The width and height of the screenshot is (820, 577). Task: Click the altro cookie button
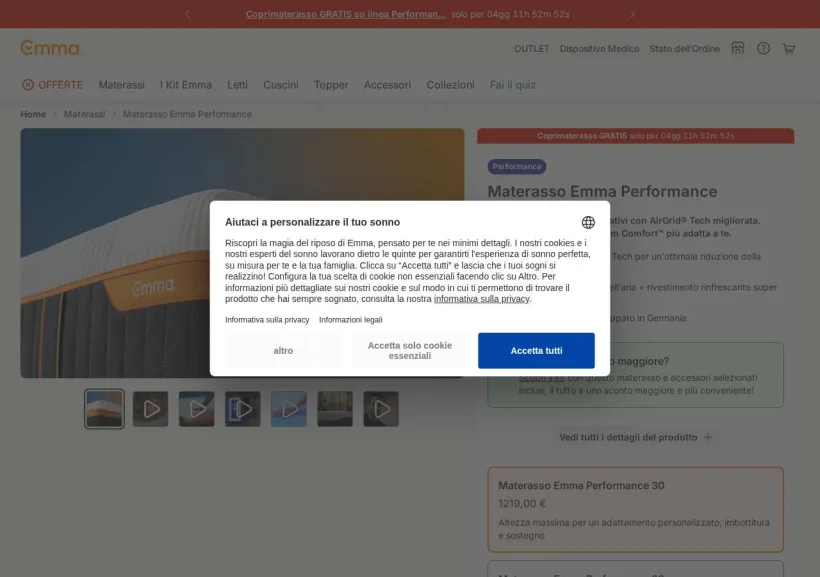(283, 350)
